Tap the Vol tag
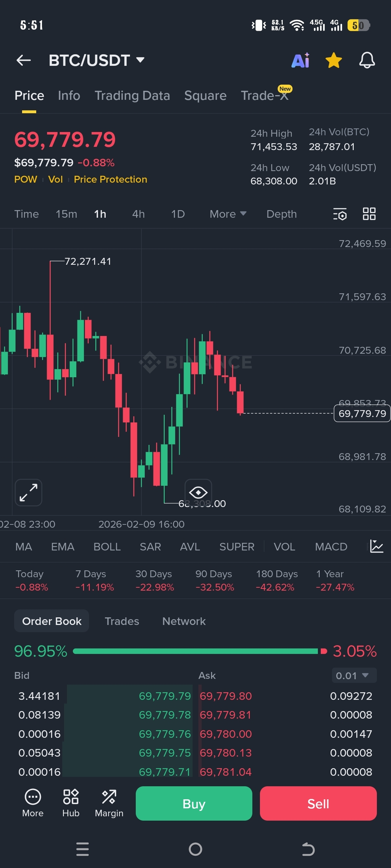This screenshot has width=391, height=868. (x=55, y=179)
